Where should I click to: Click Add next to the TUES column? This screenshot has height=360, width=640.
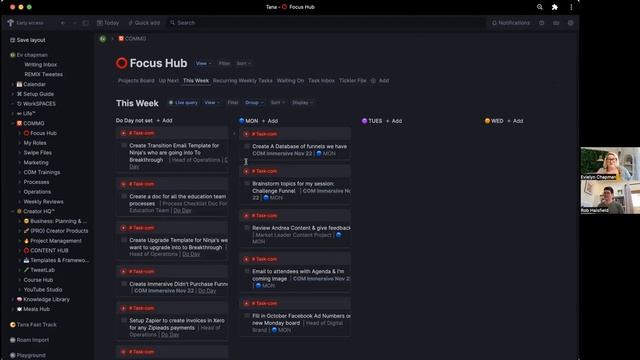click(x=394, y=121)
